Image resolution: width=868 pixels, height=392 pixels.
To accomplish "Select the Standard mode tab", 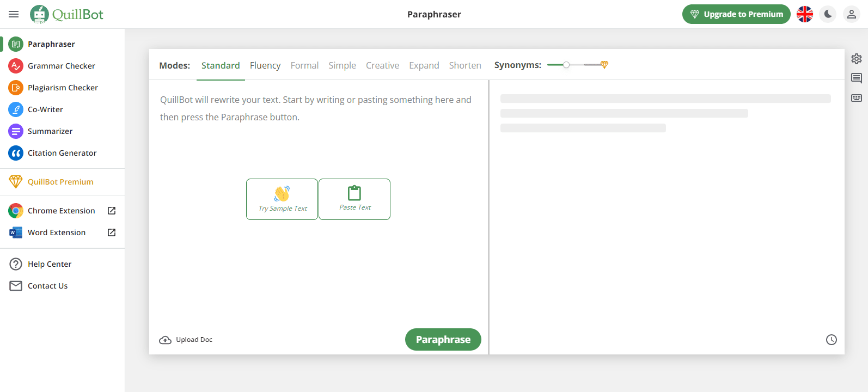I will 221,65.
